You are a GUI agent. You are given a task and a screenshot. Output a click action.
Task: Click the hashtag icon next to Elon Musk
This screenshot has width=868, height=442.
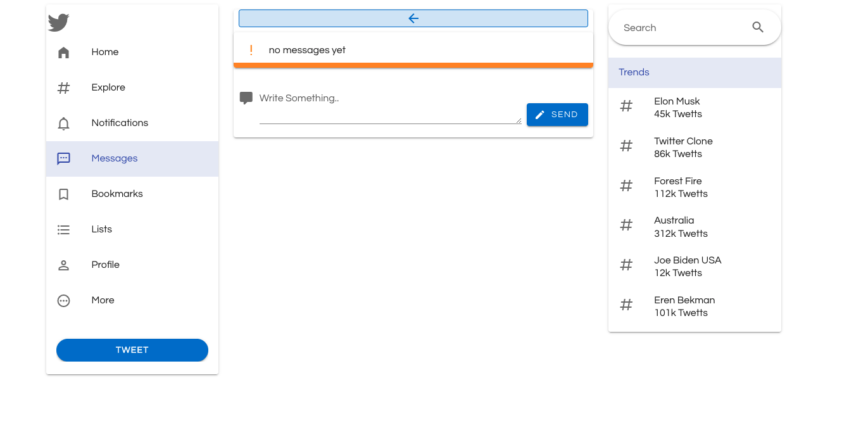pos(626,106)
